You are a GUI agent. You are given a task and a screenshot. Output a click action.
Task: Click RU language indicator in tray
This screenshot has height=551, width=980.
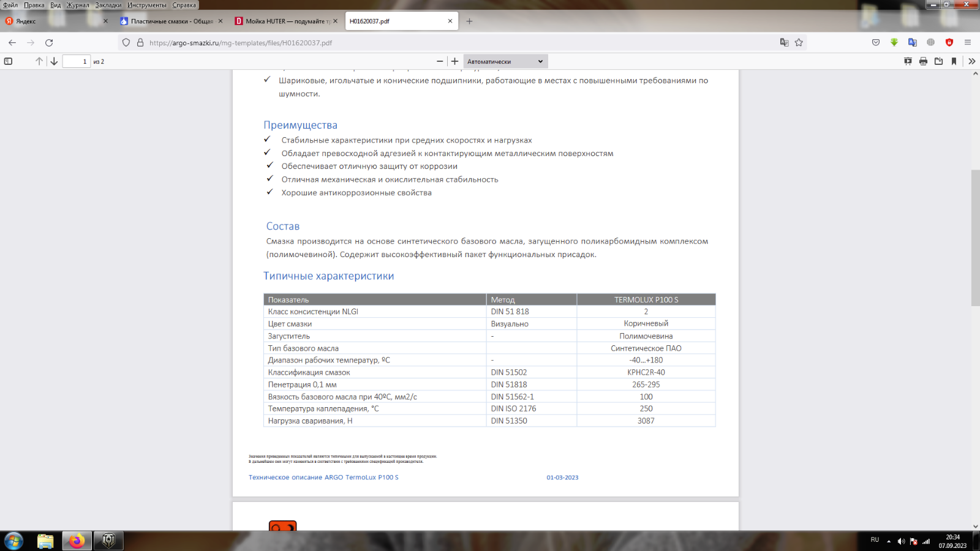pyautogui.click(x=875, y=540)
